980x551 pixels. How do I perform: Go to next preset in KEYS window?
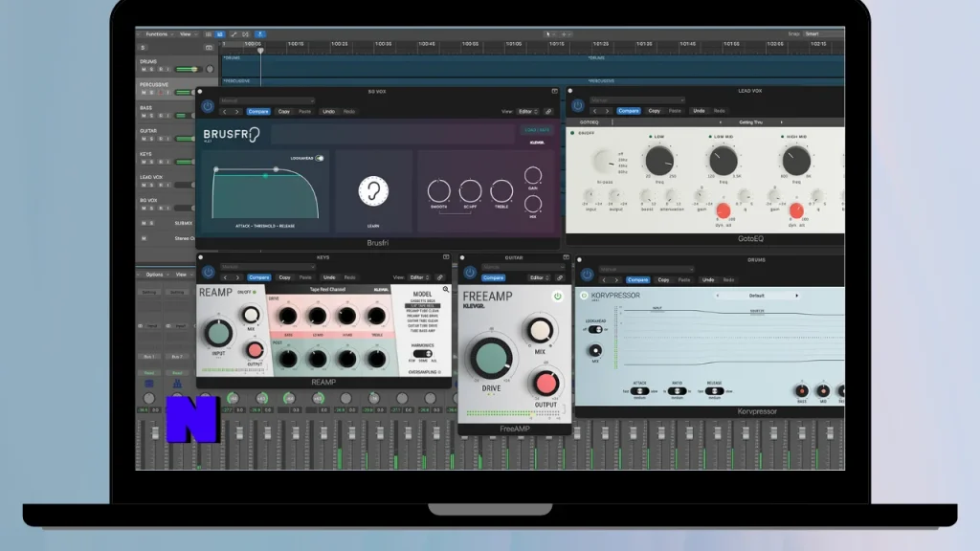pyautogui.click(x=237, y=277)
